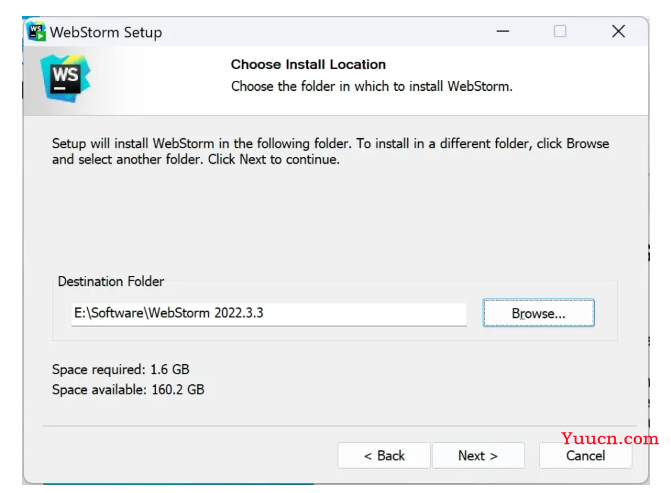Cancel the WebStorm setup
The height and width of the screenshot is (493, 671).
[x=585, y=455]
